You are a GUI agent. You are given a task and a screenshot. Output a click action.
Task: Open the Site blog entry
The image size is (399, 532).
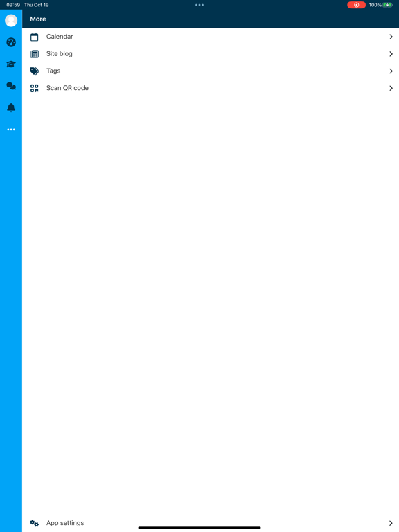pos(211,54)
